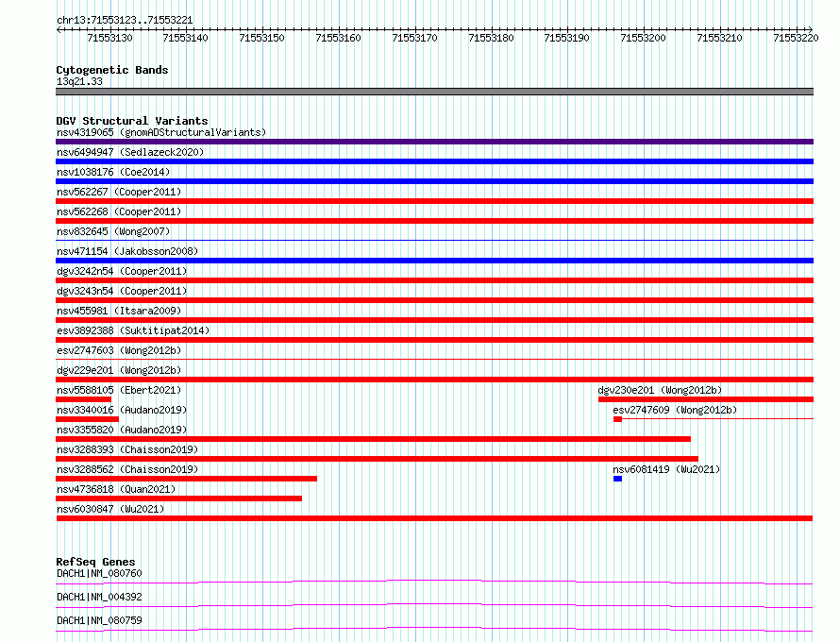840x642 pixels.
Task: Click nsv3355820 Audano2019 variant label
Action: tap(122, 430)
